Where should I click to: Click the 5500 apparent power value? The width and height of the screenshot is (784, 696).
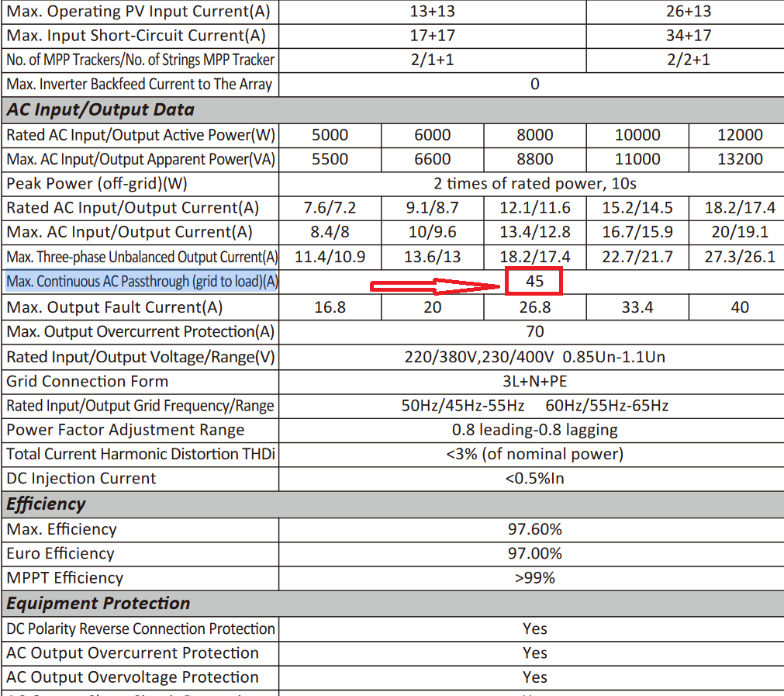click(x=330, y=159)
